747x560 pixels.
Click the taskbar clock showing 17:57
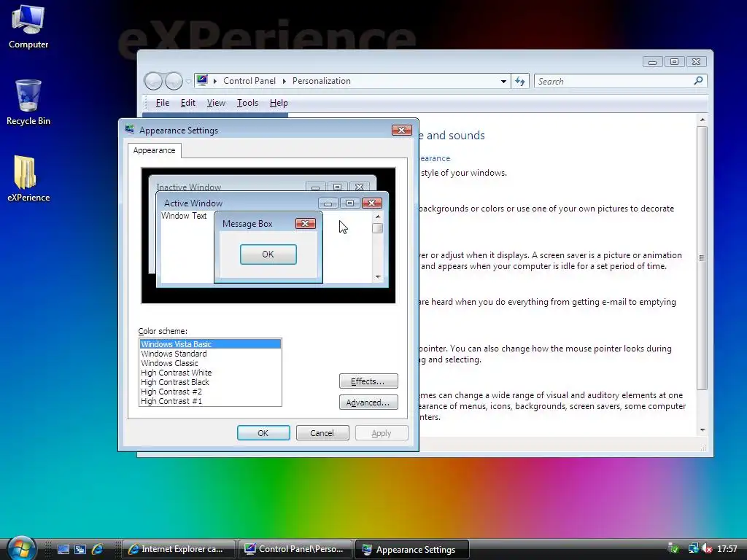pos(727,548)
